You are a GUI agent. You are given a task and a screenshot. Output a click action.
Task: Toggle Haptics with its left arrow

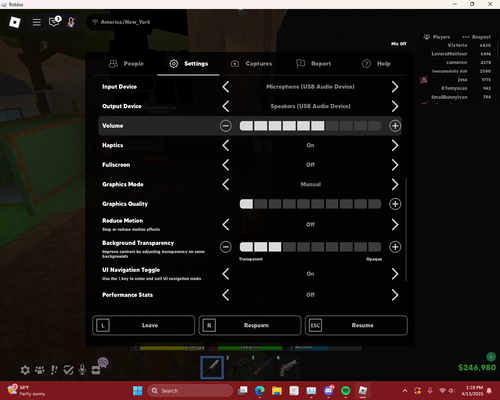[226, 145]
